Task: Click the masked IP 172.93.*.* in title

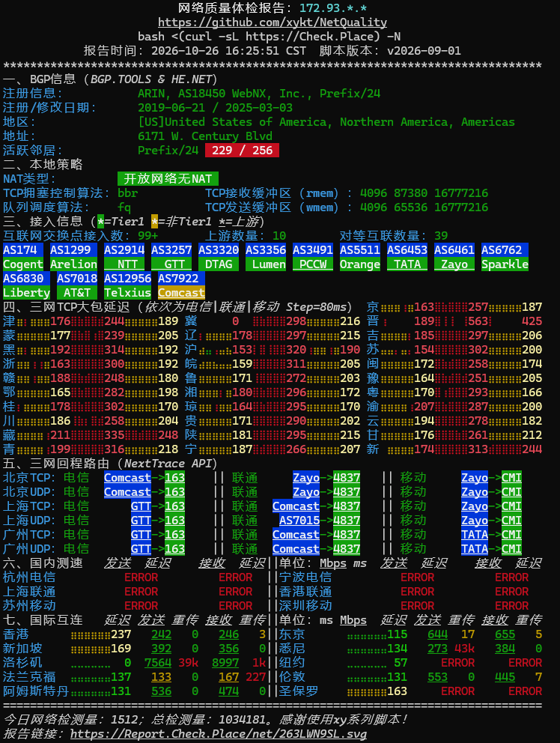Action: point(333,8)
